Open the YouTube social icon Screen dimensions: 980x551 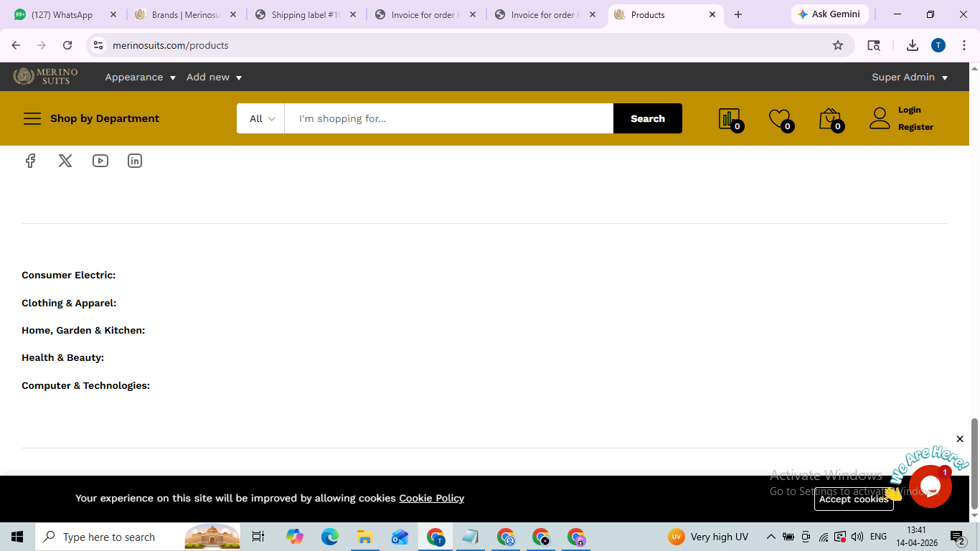click(100, 161)
